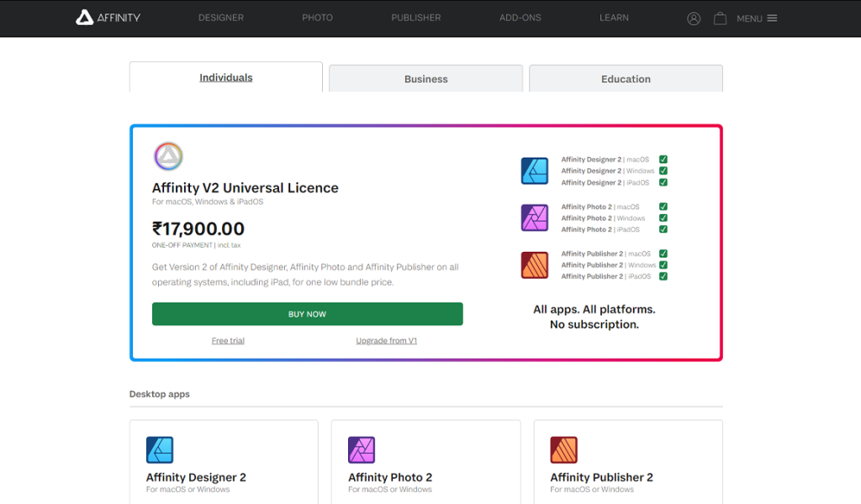Open ADD-ONS in the top navigation
The image size is (861, 504).
click(520, 18)
